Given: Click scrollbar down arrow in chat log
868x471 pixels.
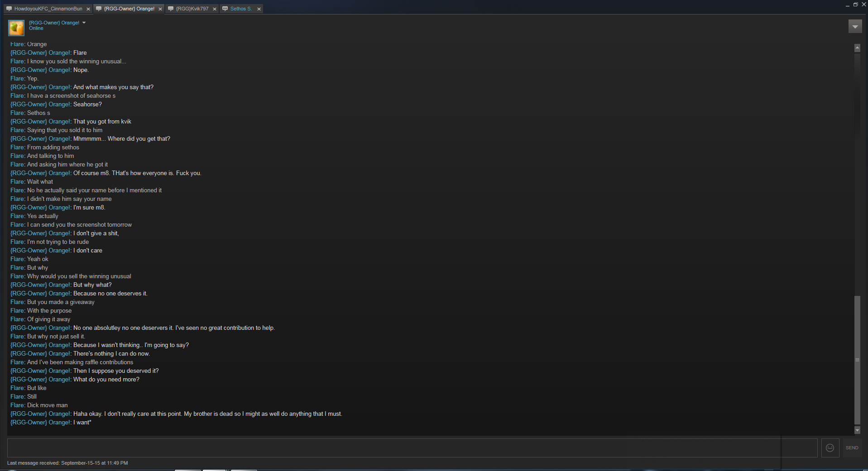Looking at the screenshot, I should [857, 430].
